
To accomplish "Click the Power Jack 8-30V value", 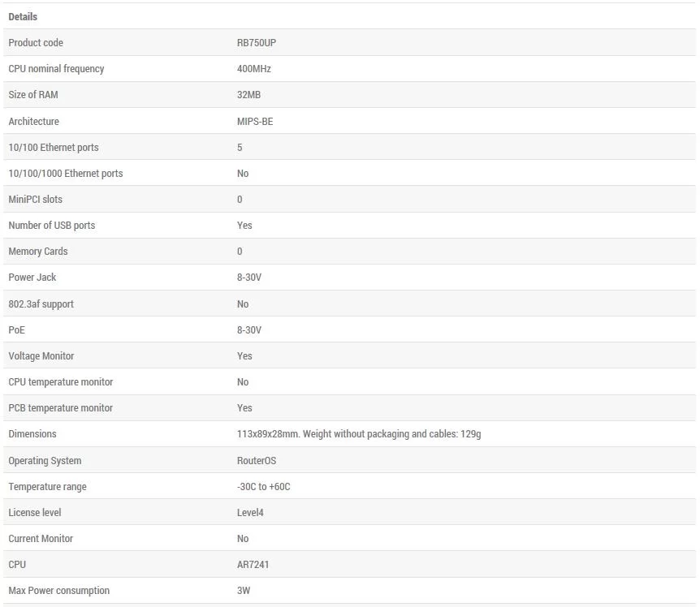I will click(x=249, y=278).
